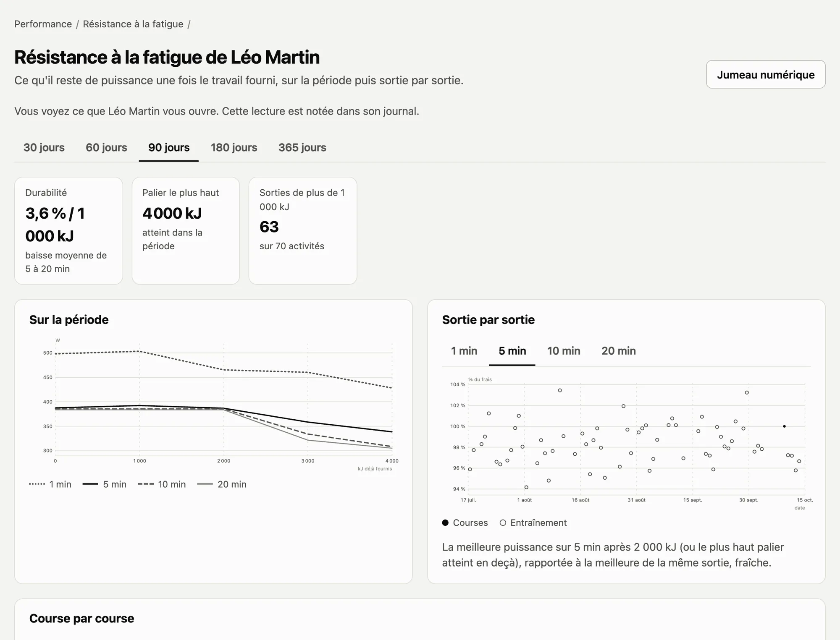Select the 90 jours tab
Viewport: 840px width, 640px height.
(169, 147)
